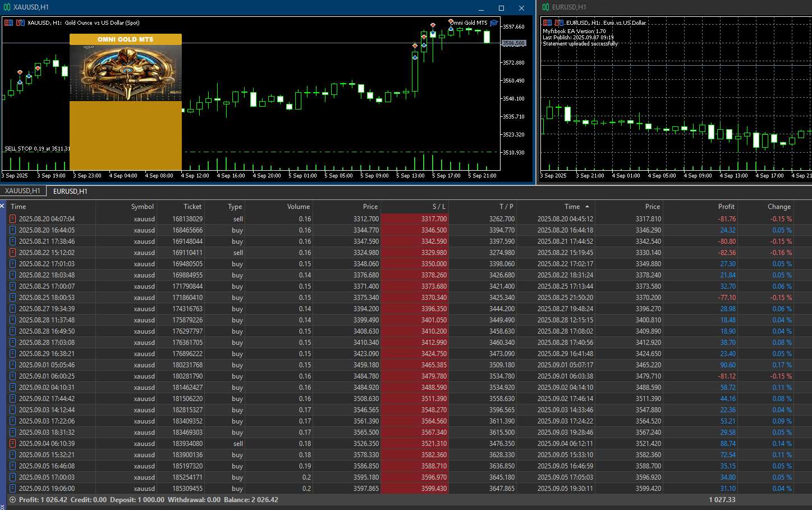
Task: Click the plus icon beside the Profit summary
Action: pos(12,500)
